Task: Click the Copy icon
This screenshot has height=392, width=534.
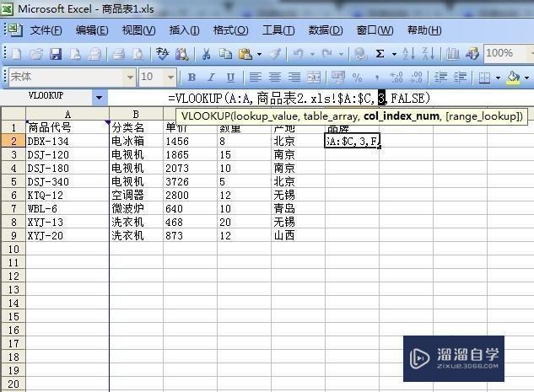Action: (x=225, y=54)
